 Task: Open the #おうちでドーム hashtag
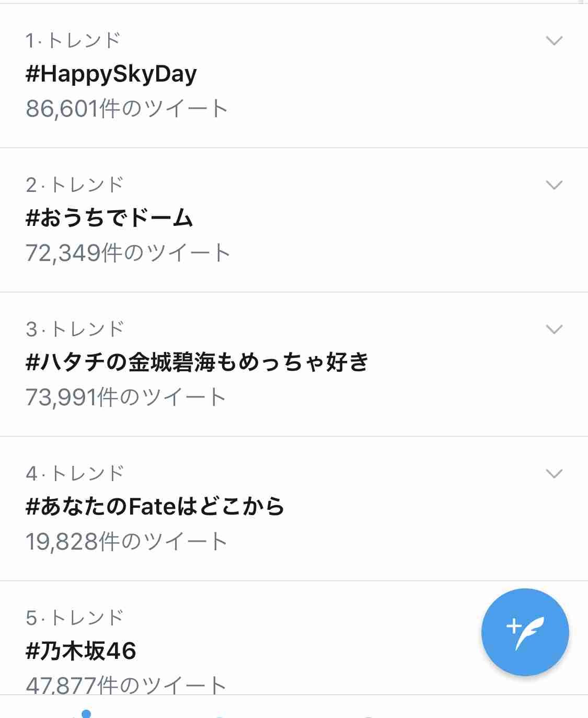pyautogui.click(x=109, y=218)
